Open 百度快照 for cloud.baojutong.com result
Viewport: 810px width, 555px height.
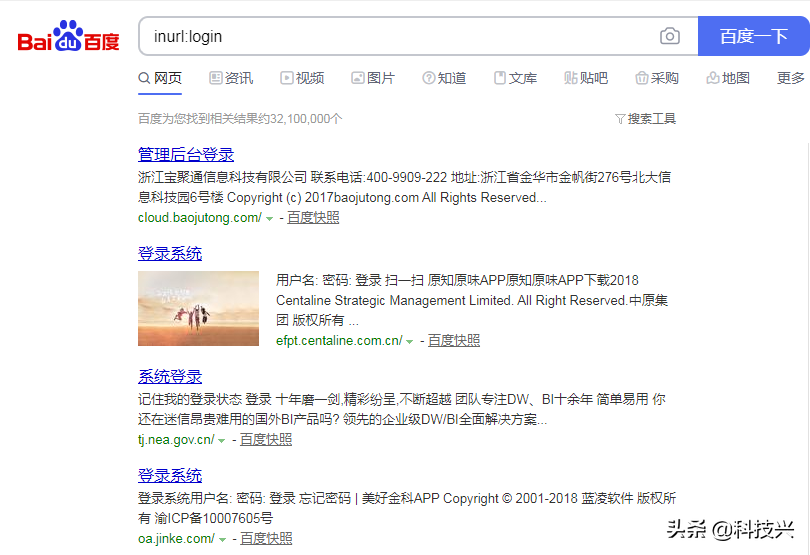pos(313,218)
